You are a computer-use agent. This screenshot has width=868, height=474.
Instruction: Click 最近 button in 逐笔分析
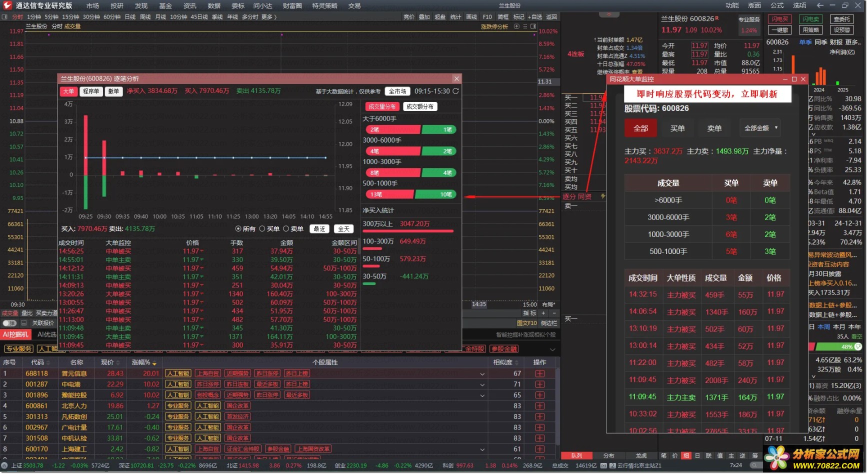(x=320, y=228)
